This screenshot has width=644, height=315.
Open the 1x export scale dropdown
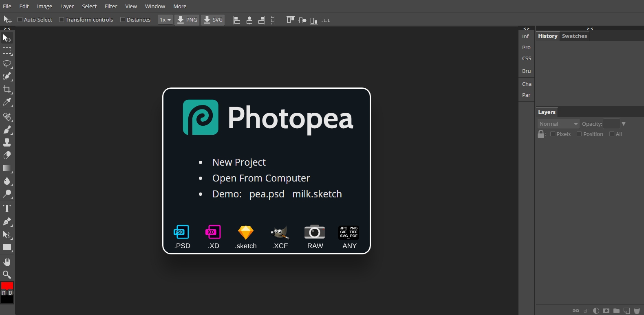click(x=165, y=20)
